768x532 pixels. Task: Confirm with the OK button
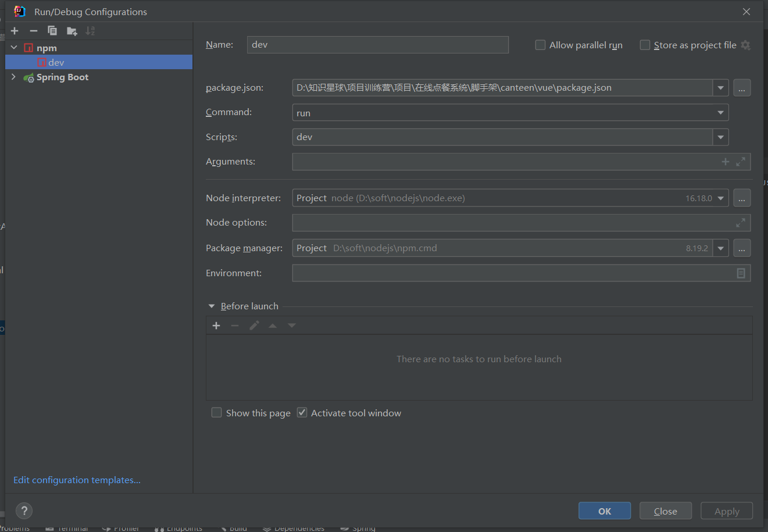coord(605,511)
